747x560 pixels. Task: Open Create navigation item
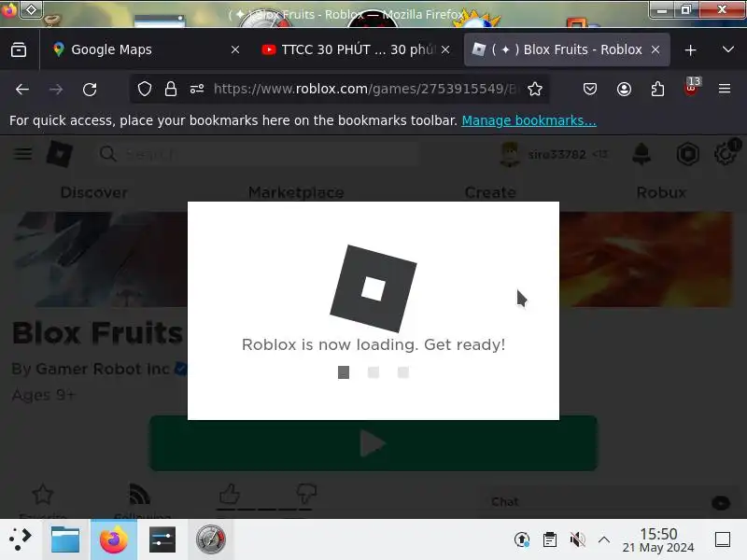[x=490, y=192]
